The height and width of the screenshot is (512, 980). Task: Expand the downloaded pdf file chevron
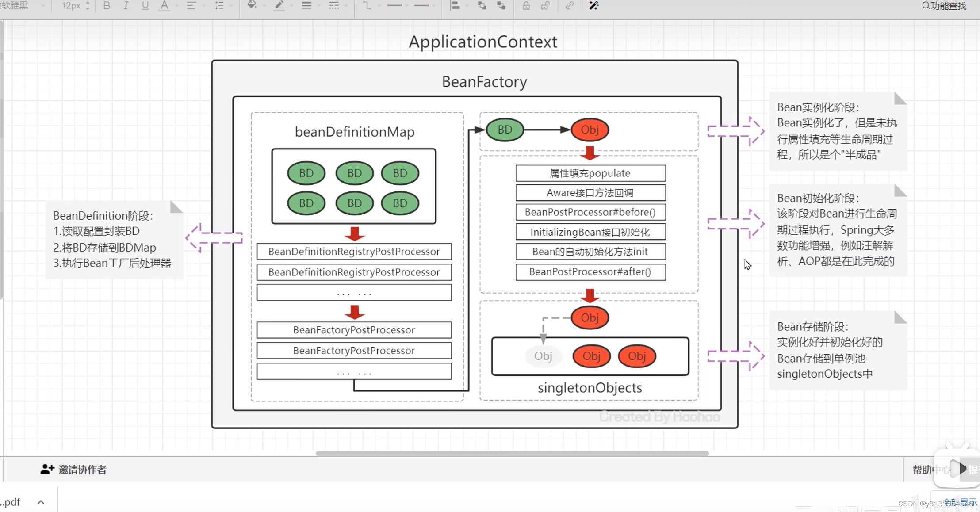(41, 502)
